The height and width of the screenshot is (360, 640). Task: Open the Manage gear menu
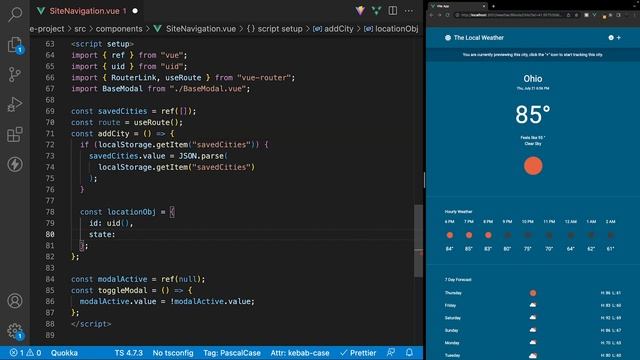tap(15, 331)
